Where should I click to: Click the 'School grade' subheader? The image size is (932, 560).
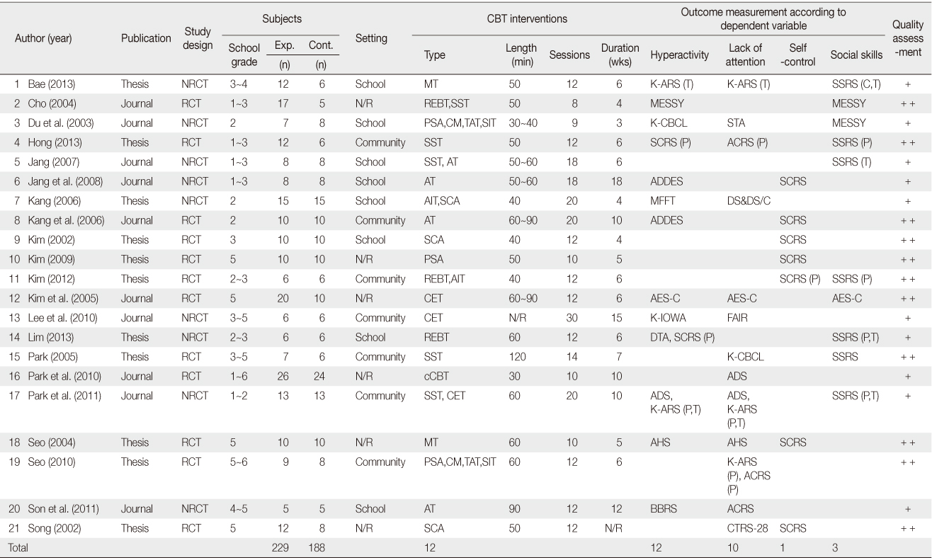click(x=244, y=54)
